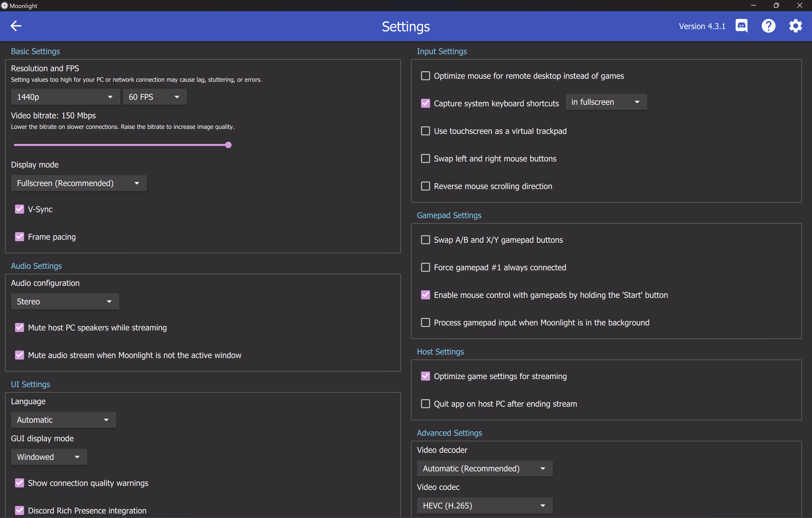Minimize the Moonlight window
The image size is (812, 518).
pyautogui.click(x=753, y=6)
